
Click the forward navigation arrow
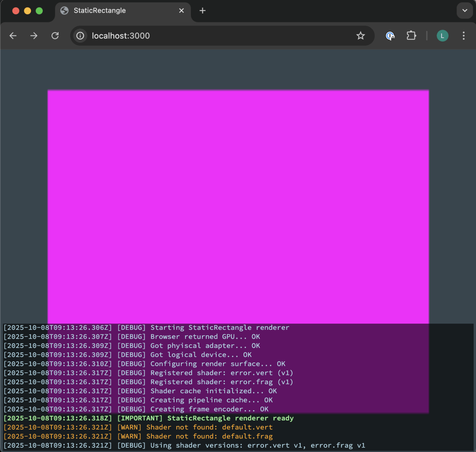(34, 36)
